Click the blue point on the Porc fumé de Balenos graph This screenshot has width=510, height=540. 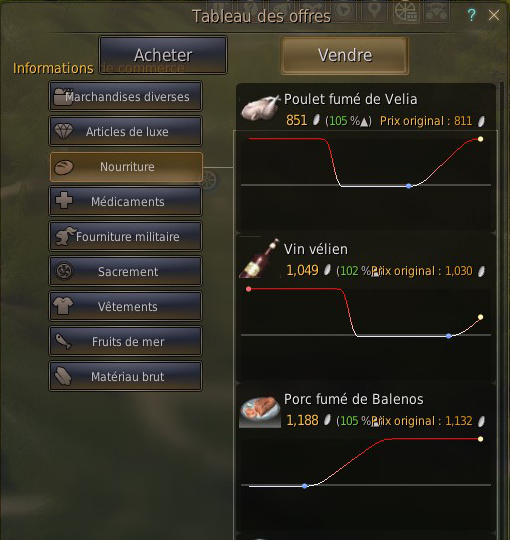tap(304, 486)
